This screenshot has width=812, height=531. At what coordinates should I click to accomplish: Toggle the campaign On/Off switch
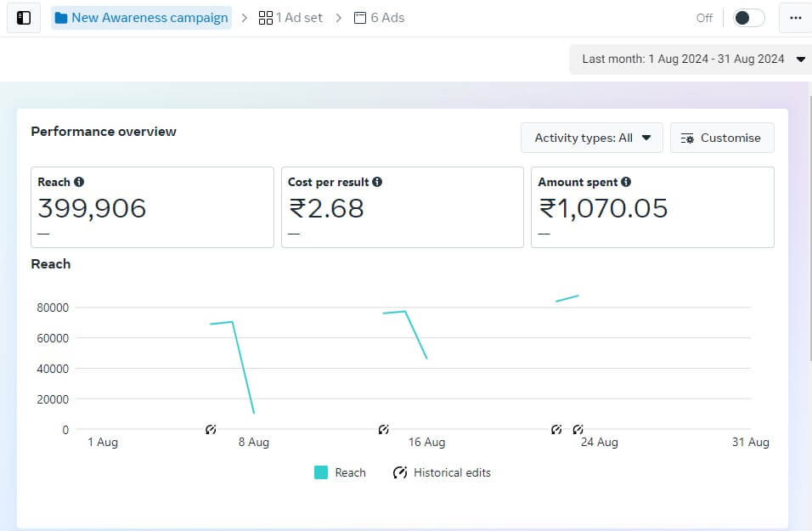pos(748,18)
